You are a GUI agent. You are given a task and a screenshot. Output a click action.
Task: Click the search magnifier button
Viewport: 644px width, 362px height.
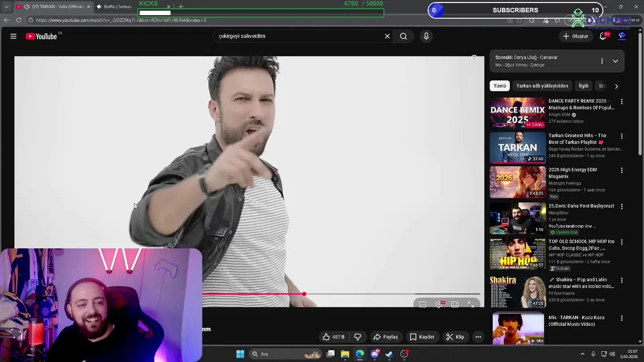click(x=404, y=36)
